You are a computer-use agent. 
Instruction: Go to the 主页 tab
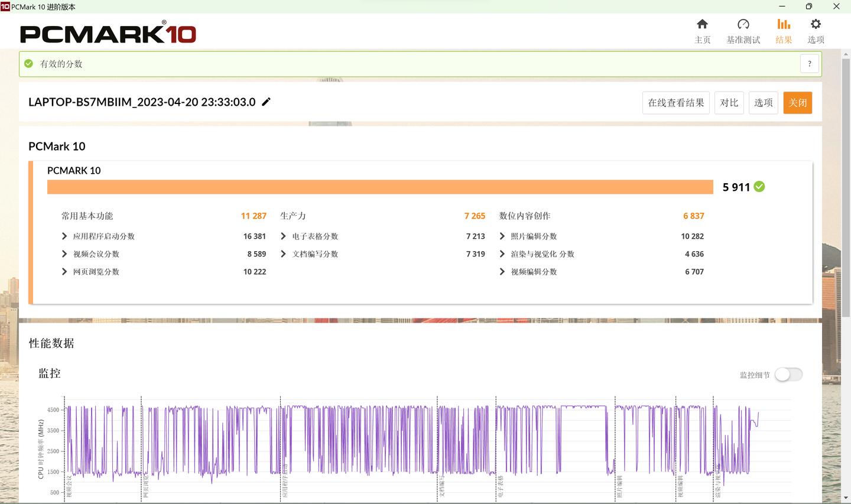(x=702, y=40)
